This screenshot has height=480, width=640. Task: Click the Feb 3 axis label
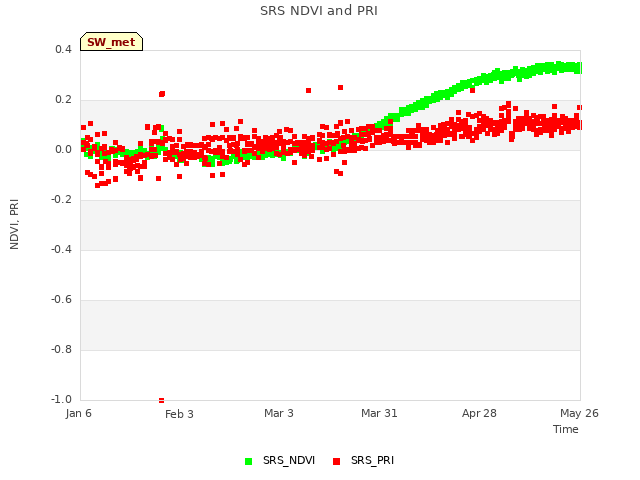pyautogui.click(x=179, y=414)
